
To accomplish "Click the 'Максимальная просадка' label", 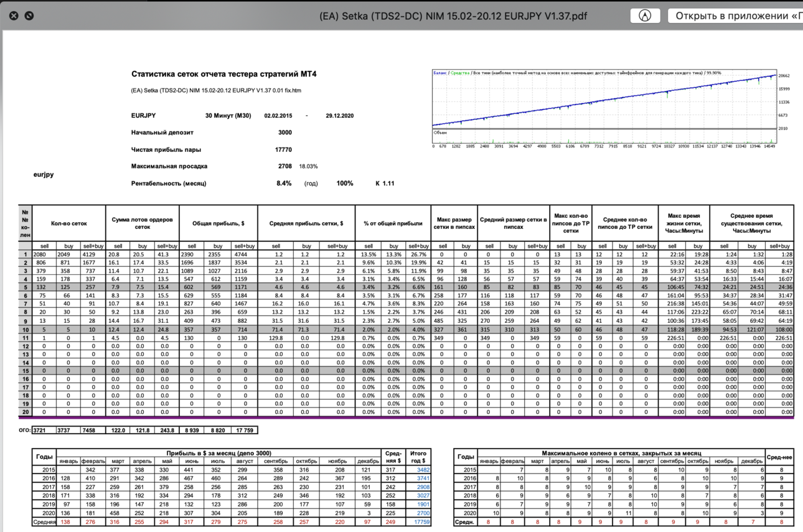I will [169, 166].
